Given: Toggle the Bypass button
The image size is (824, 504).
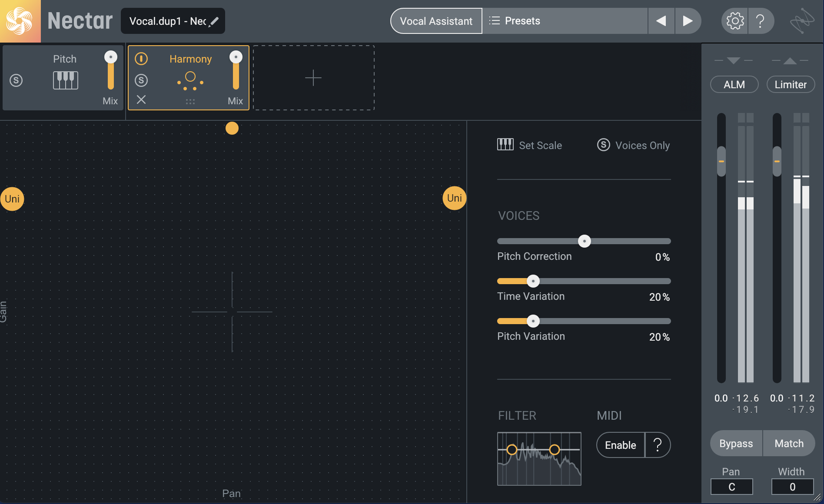Looking at the screenshot, I should 736,444.
